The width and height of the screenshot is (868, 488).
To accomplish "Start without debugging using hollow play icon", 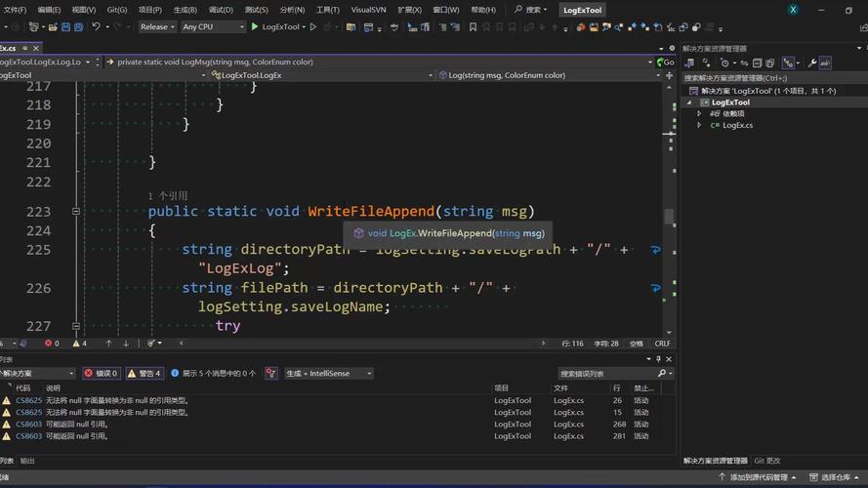I will [x=313, y=26].
